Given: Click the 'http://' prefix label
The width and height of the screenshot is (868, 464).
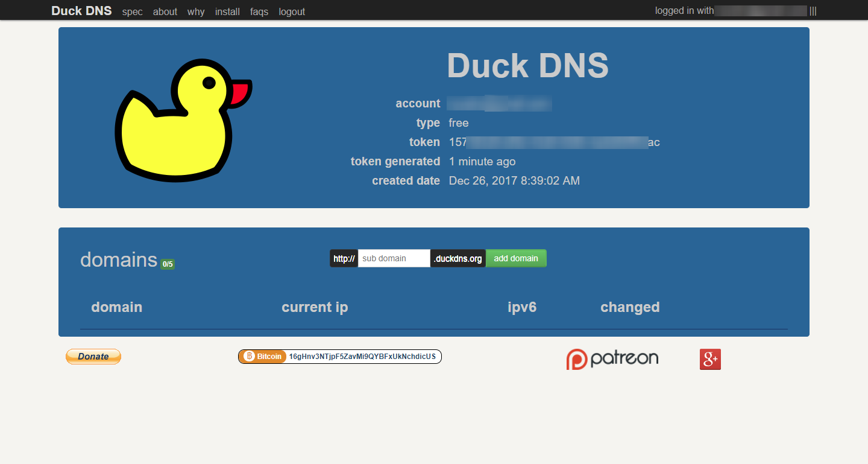Looking at the screenshot, I should (x=344, y=258).
